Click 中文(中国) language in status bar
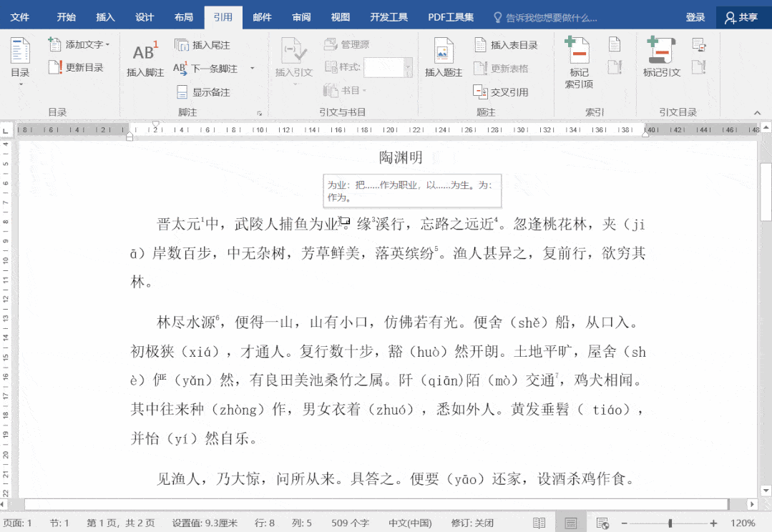The height and width of the screenshot is (532, 772). point(410,523)
